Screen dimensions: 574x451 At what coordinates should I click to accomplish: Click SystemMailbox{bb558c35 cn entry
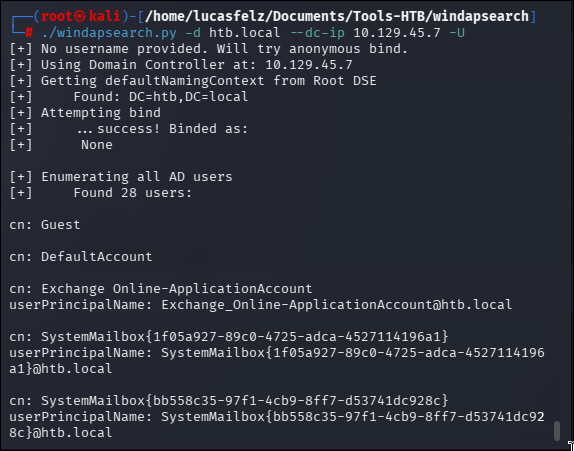(229, 400)
